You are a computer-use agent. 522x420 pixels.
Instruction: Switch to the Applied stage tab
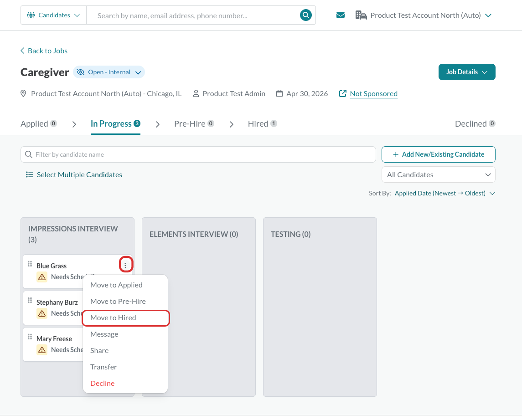click(39, 124)
